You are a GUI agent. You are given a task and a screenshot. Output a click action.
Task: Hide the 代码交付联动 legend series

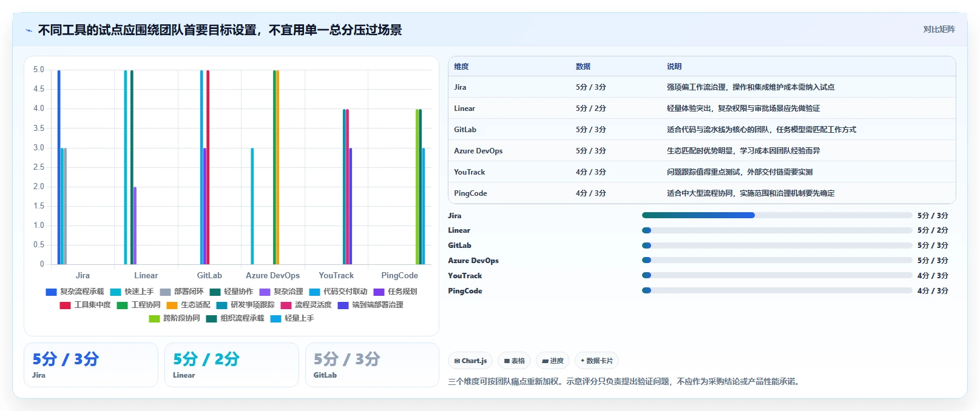[338, 292]
